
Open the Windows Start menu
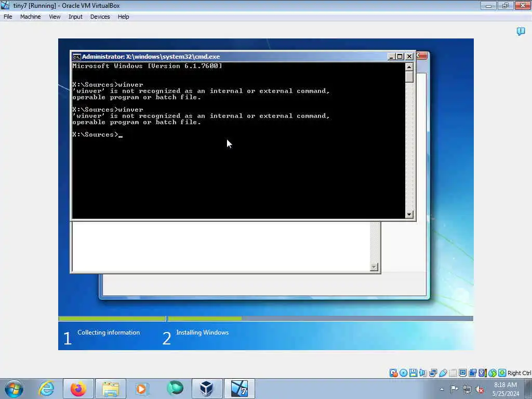14,389
